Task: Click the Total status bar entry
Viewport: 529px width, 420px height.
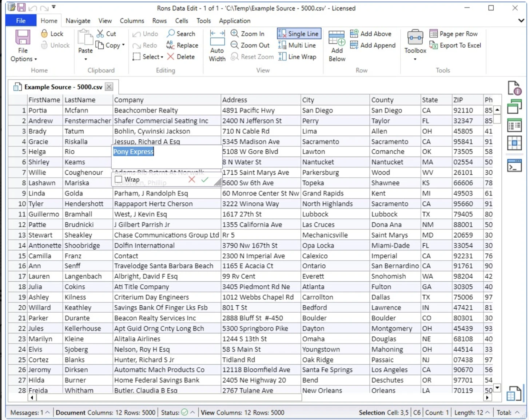Action: (508, 412)
